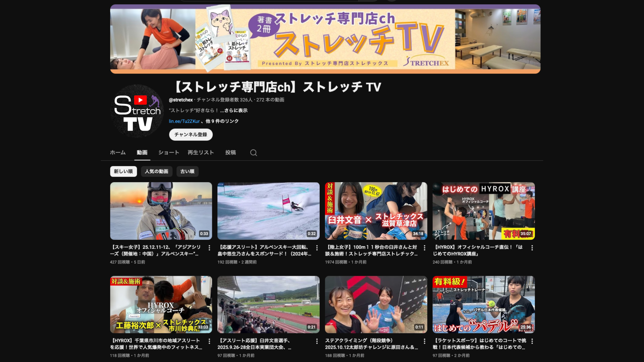Viewport: 644px width, 362px height.
Task: Go to the ホーム tab
Action: click(118, 153)
